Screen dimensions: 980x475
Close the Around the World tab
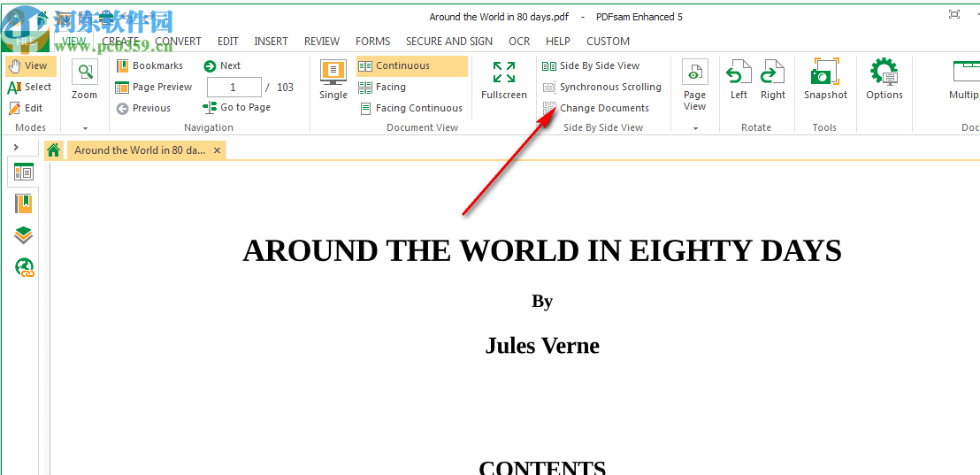pos(217,150)
